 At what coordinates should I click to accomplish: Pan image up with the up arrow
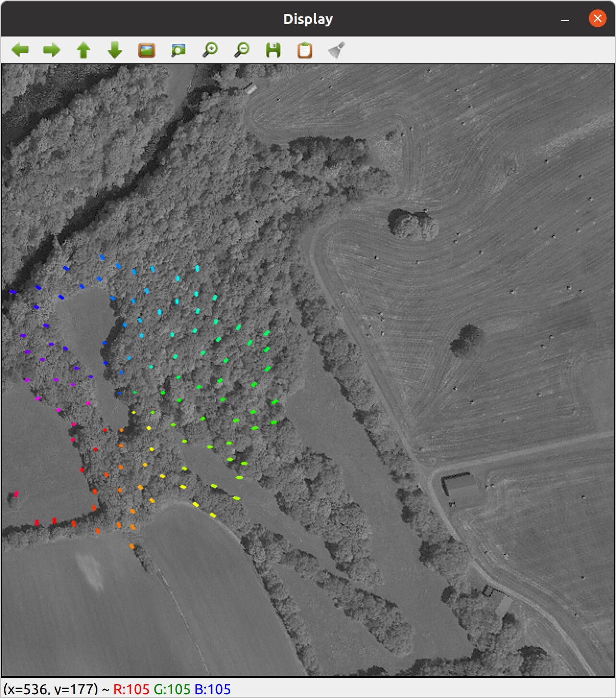click(x=83, y=50)
